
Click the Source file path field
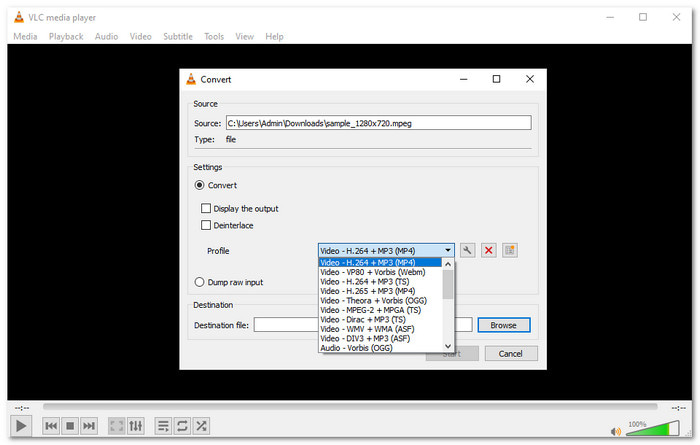point(379,123)
